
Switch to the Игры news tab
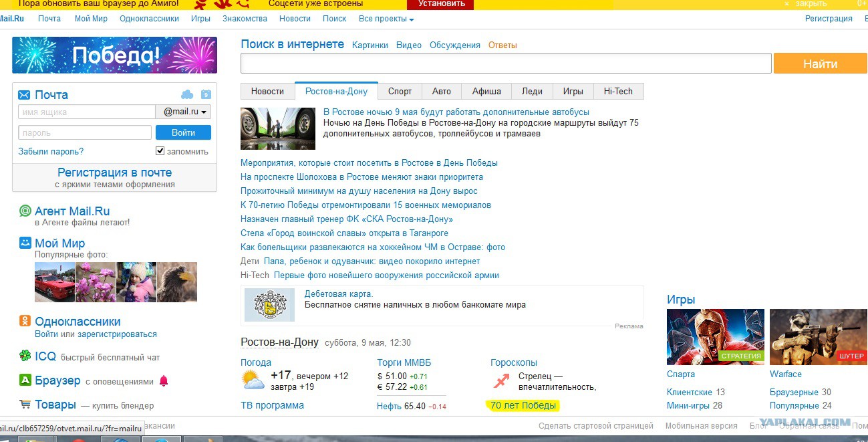pos(573,91)
